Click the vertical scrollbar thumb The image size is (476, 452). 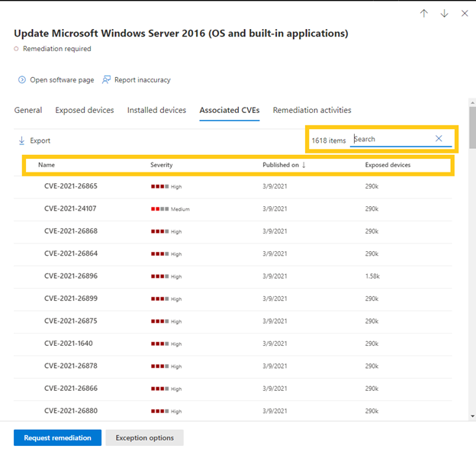(472, 128)
